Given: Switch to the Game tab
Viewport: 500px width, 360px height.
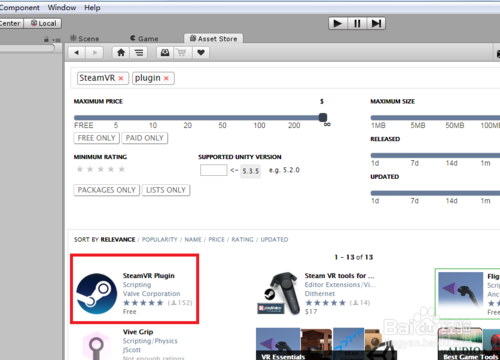Looking at the screenshot, I should [x=144, y=39].
